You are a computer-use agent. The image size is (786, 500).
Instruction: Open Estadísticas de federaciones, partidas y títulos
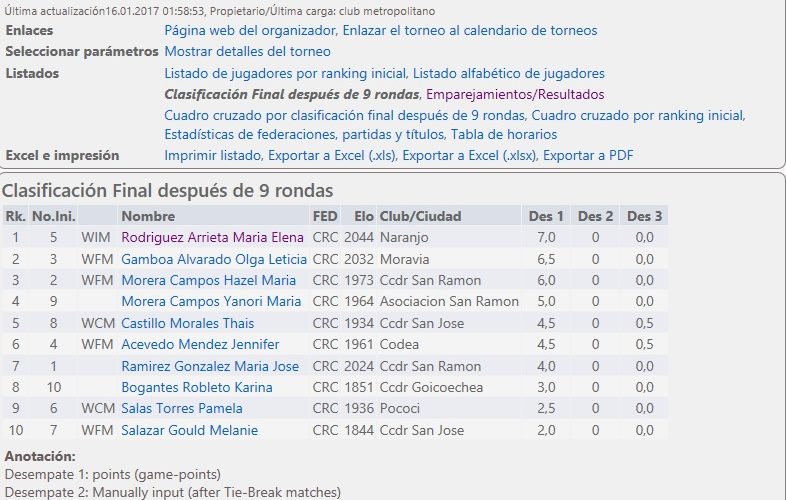(304, 135)
